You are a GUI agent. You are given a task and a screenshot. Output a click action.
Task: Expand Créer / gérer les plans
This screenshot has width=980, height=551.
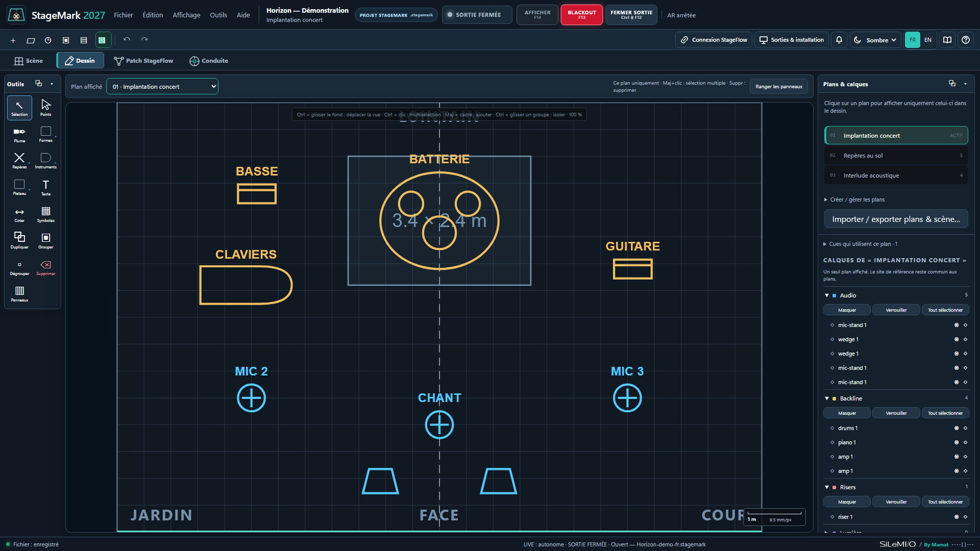[x=855, y=199]
